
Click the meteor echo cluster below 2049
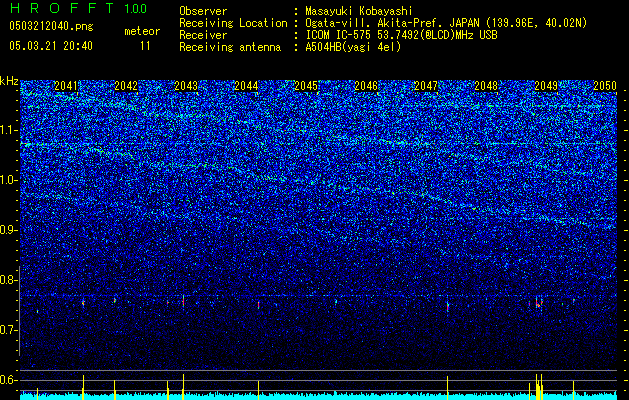click(x=538, y=302)
